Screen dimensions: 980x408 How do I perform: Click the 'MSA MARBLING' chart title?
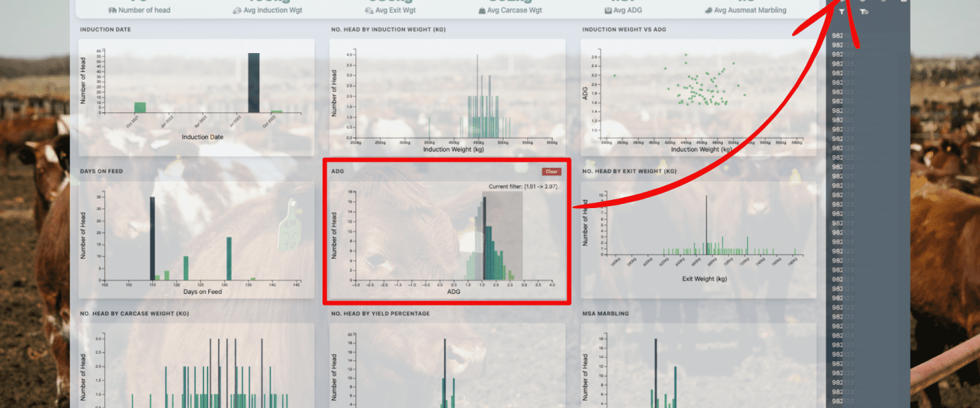(x=606, y=313)
